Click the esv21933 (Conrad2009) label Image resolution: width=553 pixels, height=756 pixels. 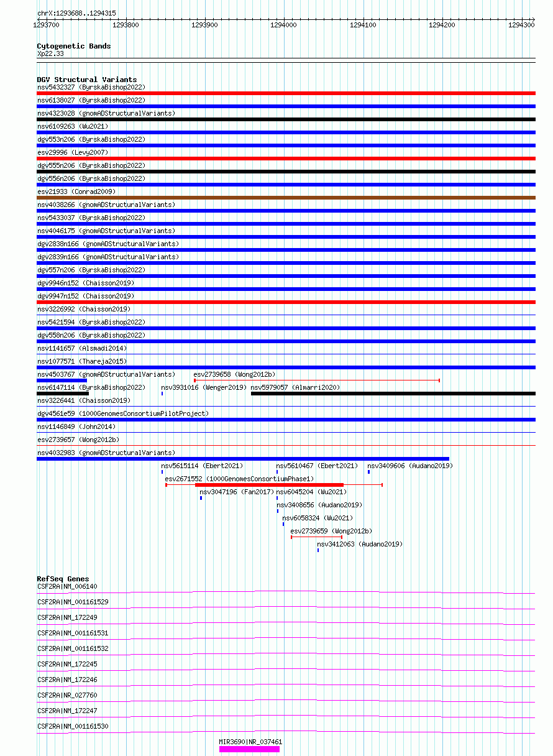(x=76, y=191)
